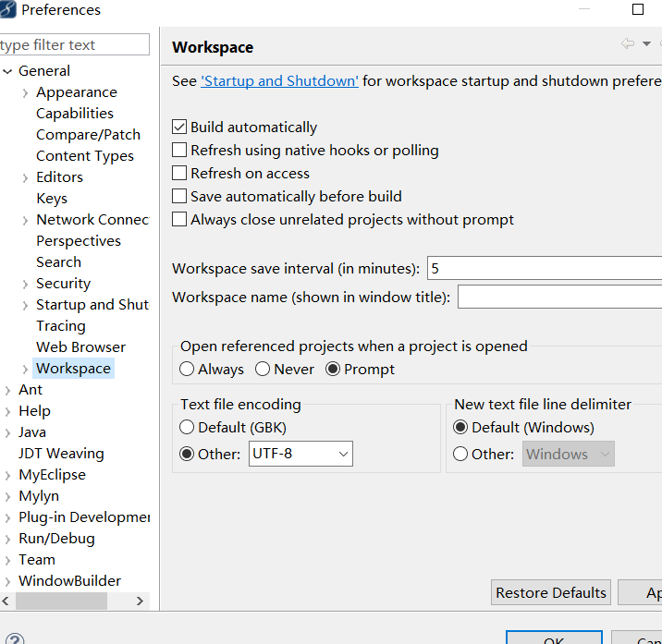
Task: Enable Refresh using native hooks or polling
Action: [179, 150]
